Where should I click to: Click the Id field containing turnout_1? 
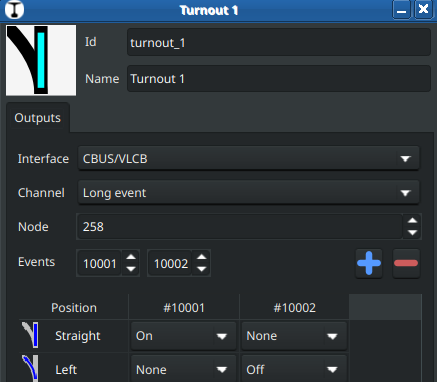click(x=279, y=42)
